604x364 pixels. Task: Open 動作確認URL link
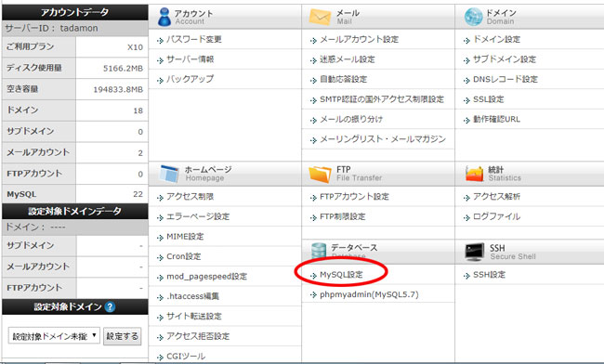pyautogui.click(x=496, y=119)
